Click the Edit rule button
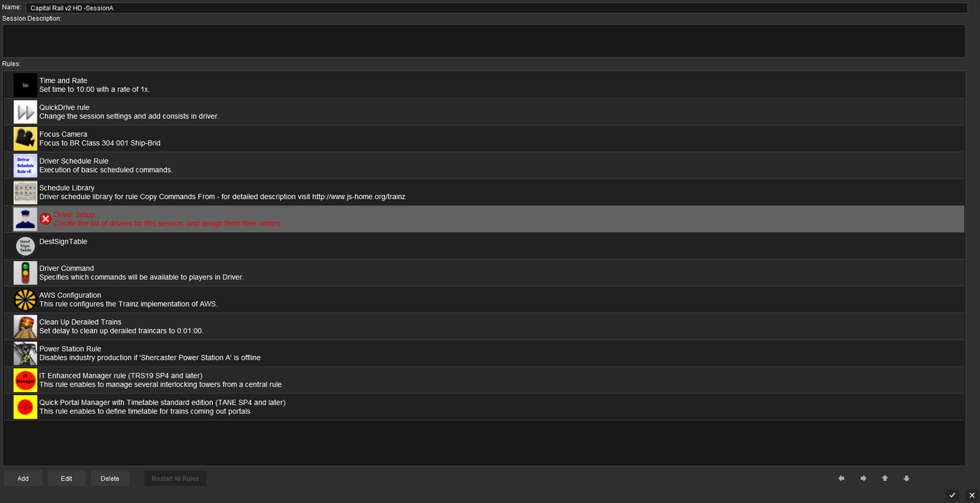 [67, 479]
